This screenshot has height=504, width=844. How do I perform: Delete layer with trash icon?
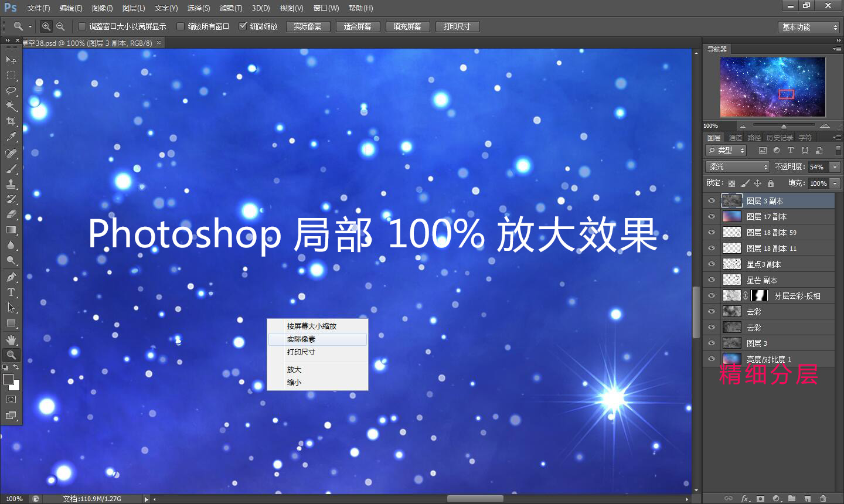tap(823, 499)
